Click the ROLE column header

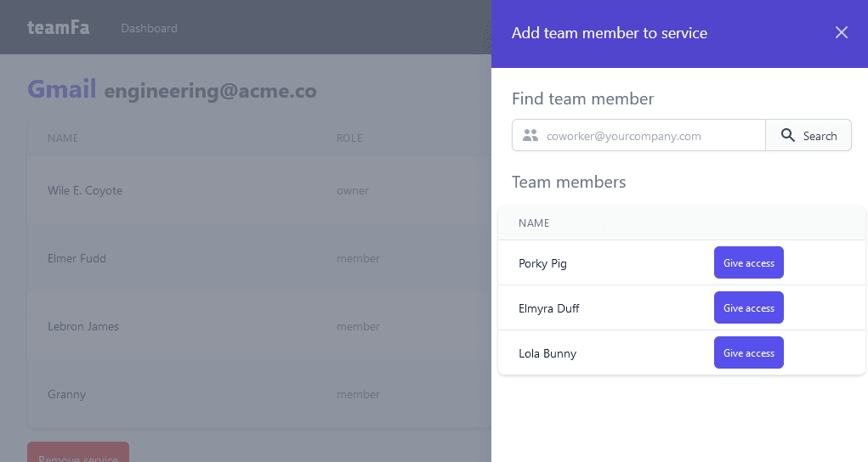coord(349,138)
